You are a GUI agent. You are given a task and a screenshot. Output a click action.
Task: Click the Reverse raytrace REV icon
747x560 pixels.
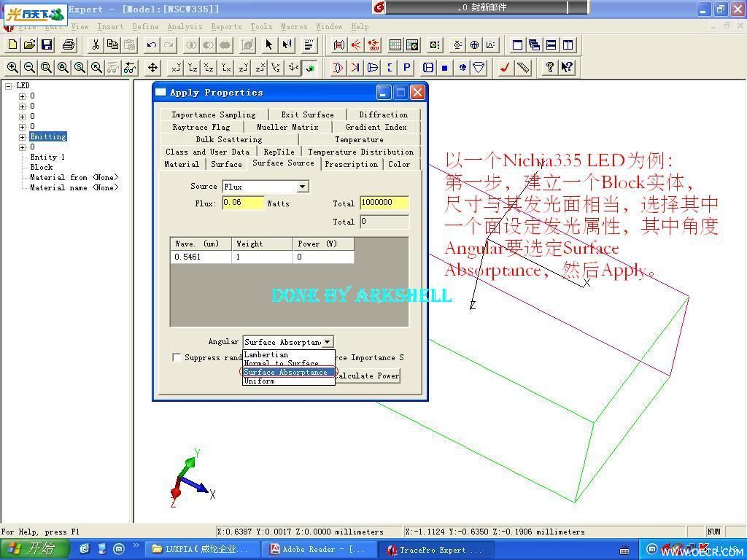(373, 44)
